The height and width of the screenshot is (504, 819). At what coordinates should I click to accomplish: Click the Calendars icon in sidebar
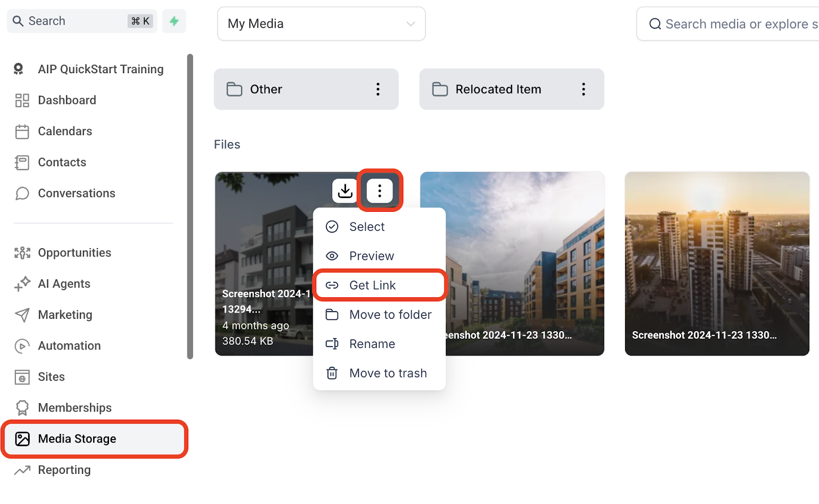(22, 132)
